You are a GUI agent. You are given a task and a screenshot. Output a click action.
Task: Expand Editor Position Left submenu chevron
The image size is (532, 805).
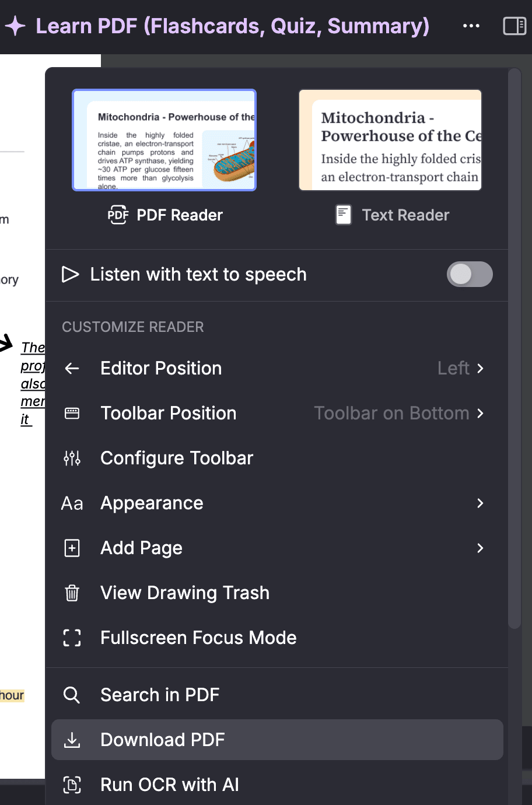coord(480,369)
